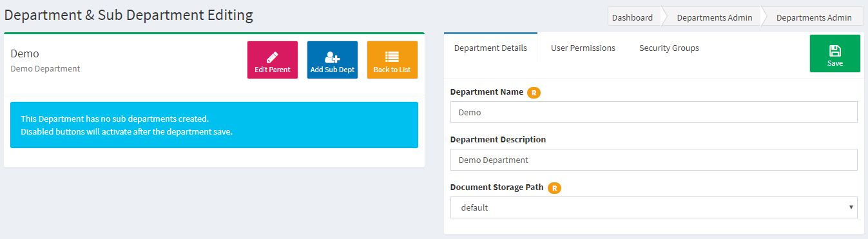Open the Document Storage Path dropdown
868x239 pixels.
pyautogui.click(x=653, y=207)
